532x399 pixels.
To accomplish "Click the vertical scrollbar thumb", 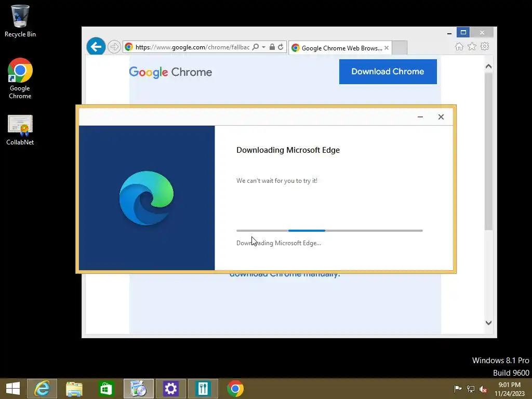I will coord(488,151).
